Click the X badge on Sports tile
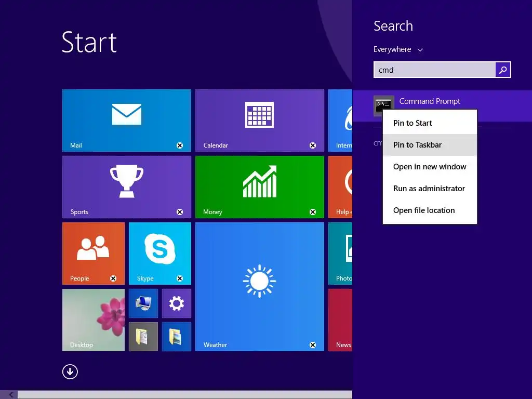This screenshot has width=532, height=399. (179, 212)
